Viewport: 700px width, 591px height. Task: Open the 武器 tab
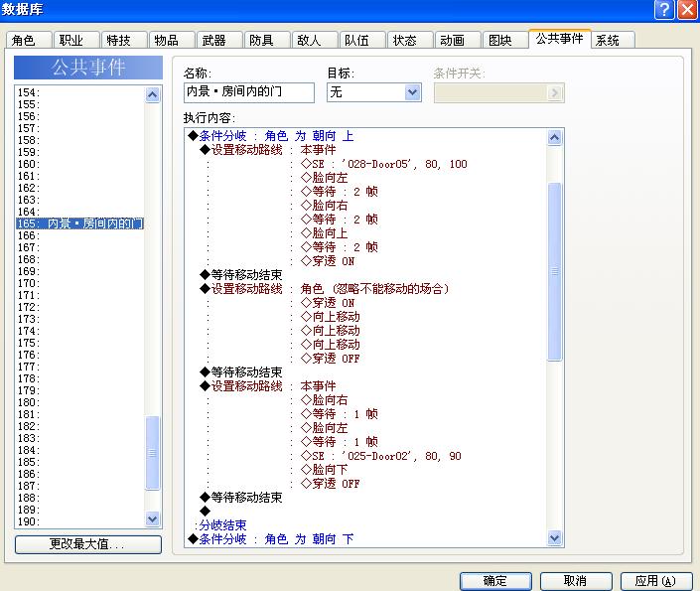[x=219, y=40]
